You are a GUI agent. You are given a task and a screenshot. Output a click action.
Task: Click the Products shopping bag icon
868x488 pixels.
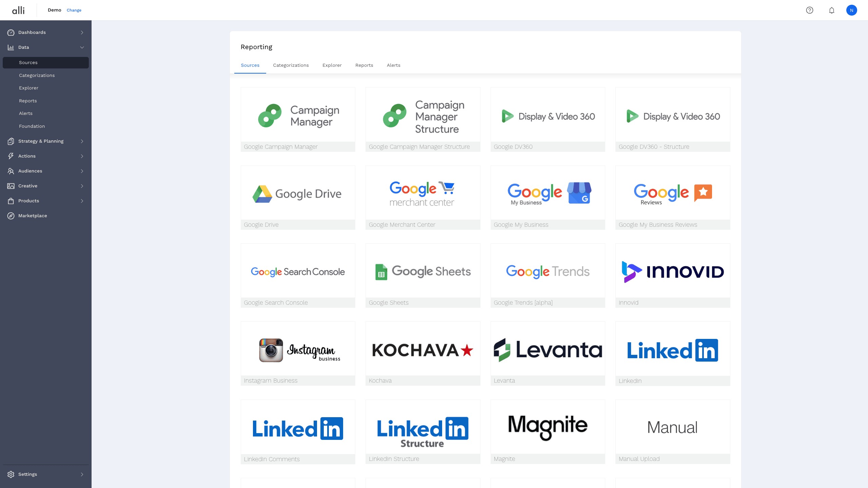11,201
